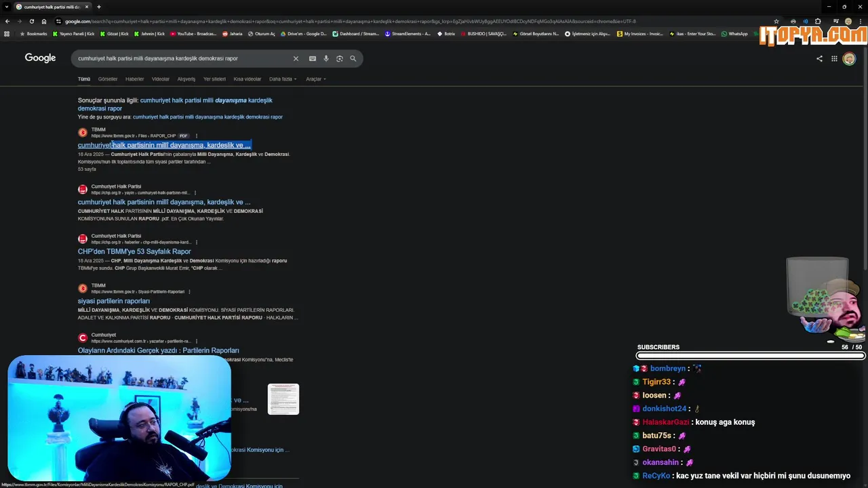Switch to the 'Videolar' tab

[x=161, y=79]
